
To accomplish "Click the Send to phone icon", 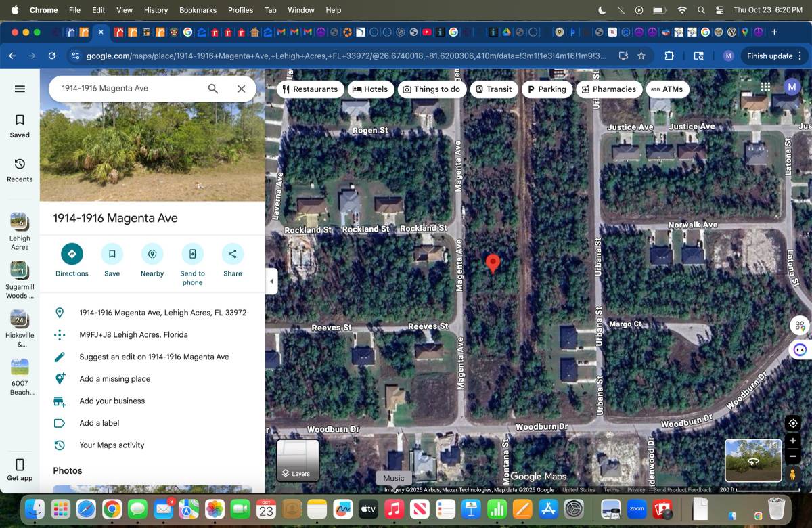I will tap(192, 254).
